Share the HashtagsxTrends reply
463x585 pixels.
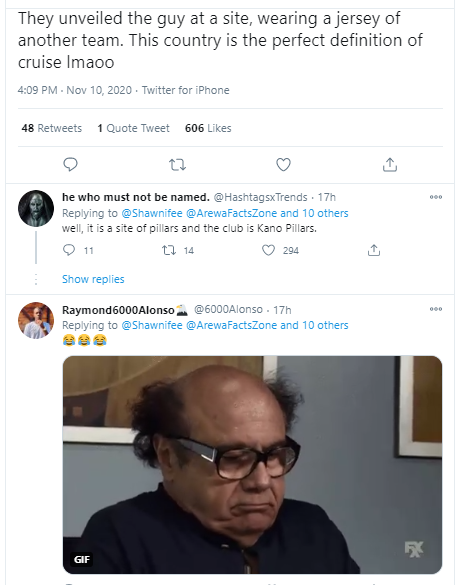tap(374, 250)
